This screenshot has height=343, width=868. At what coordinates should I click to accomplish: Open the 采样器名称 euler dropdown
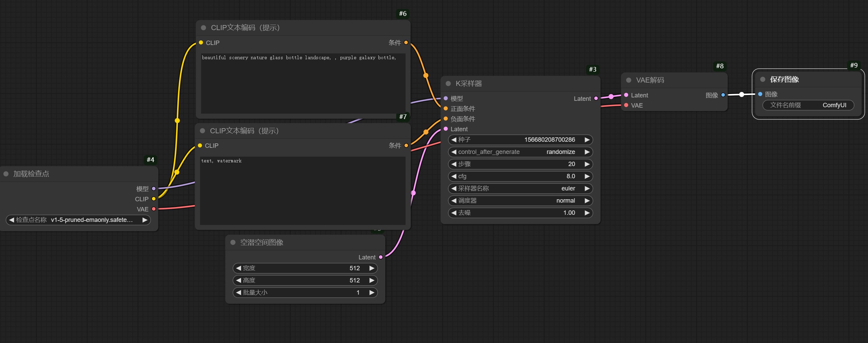point(520,188)
